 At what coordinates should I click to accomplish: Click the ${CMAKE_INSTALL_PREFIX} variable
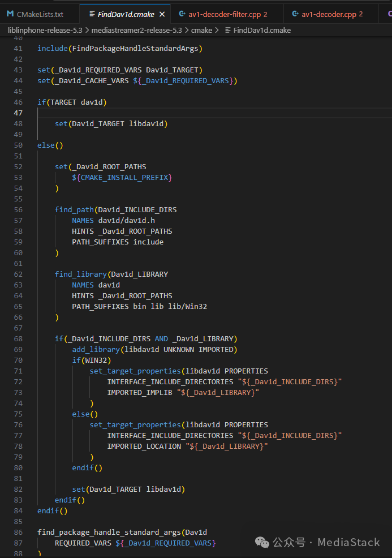(122, 177)
